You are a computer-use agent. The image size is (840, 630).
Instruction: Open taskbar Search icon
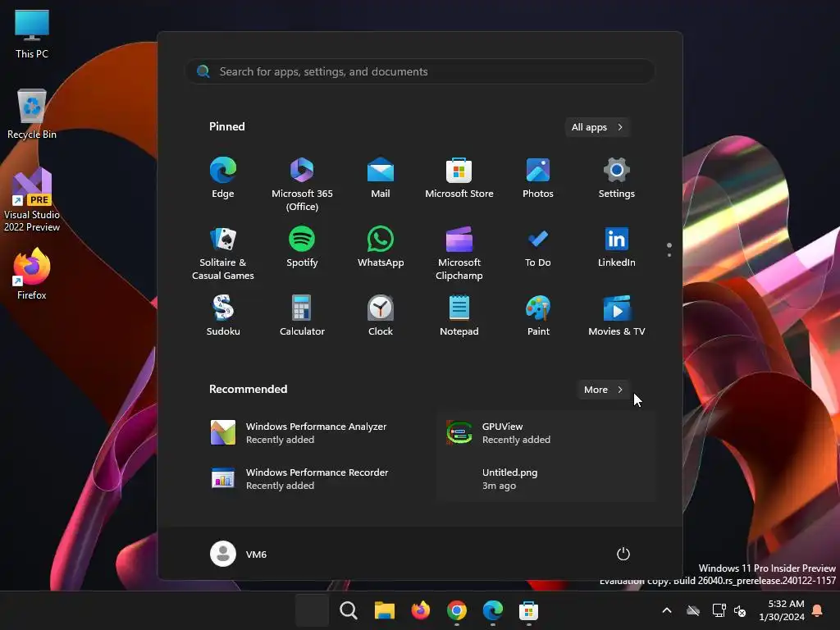tap(348, 610)
